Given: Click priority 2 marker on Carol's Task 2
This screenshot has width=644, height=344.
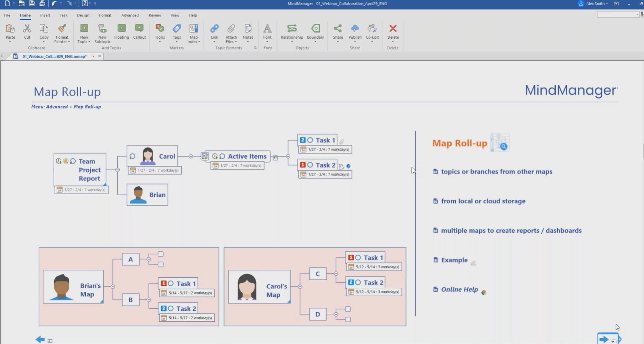Looking at the screenshot, I should [x=351, y=282].
